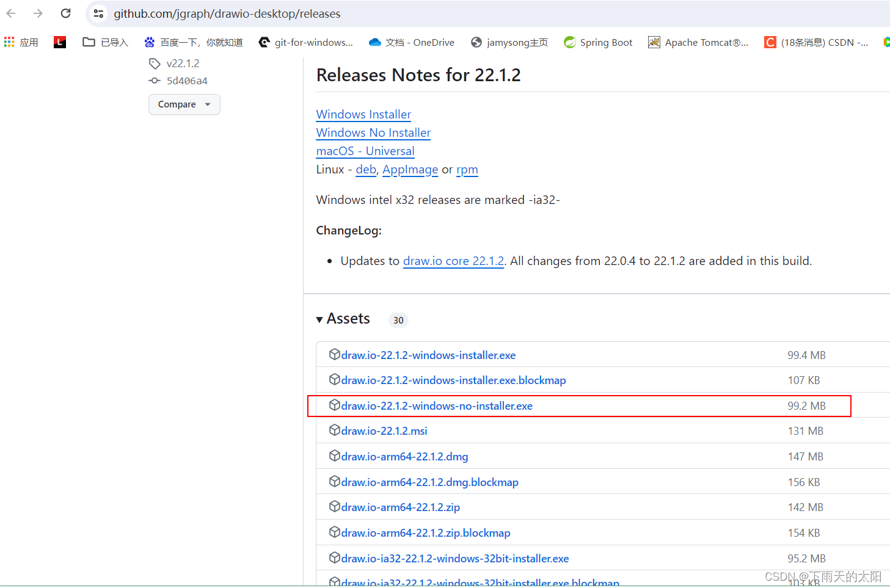
Task: Open the 应用 apps bookmark
Action: [x=21, y=42]
